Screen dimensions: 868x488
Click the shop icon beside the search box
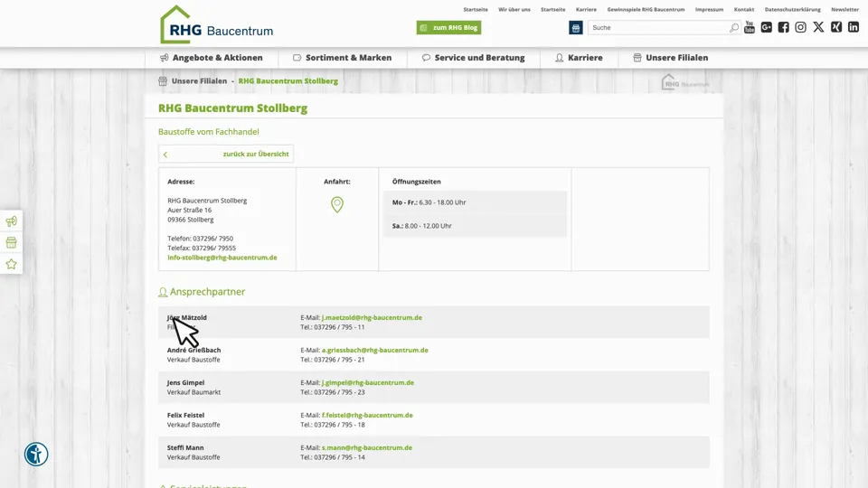(576, 28)
